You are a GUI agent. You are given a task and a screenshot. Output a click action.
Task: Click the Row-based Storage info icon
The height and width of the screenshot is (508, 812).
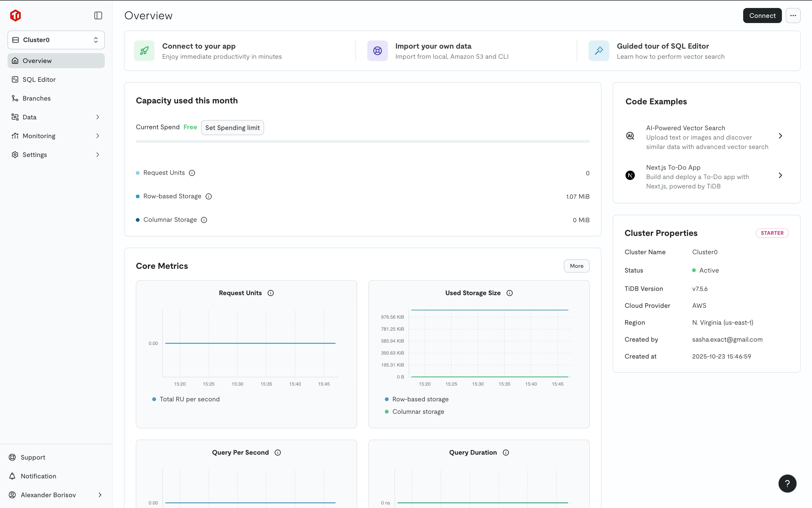tap(209, 196)
